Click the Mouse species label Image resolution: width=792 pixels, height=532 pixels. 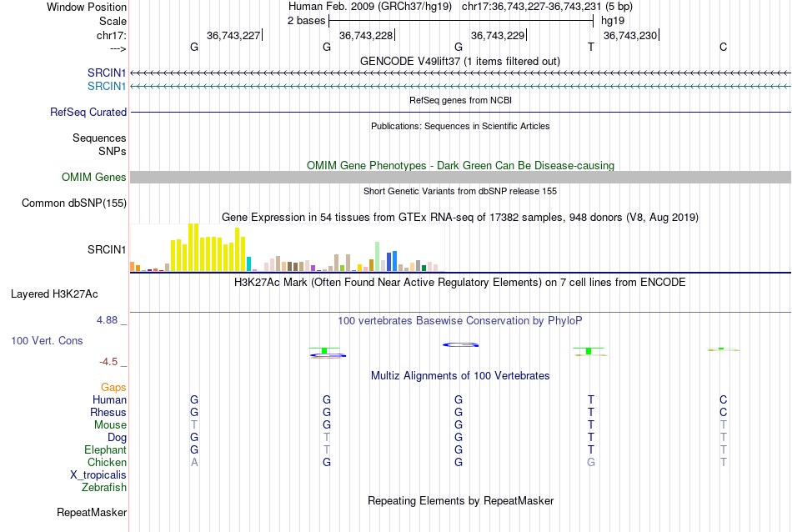110,425
